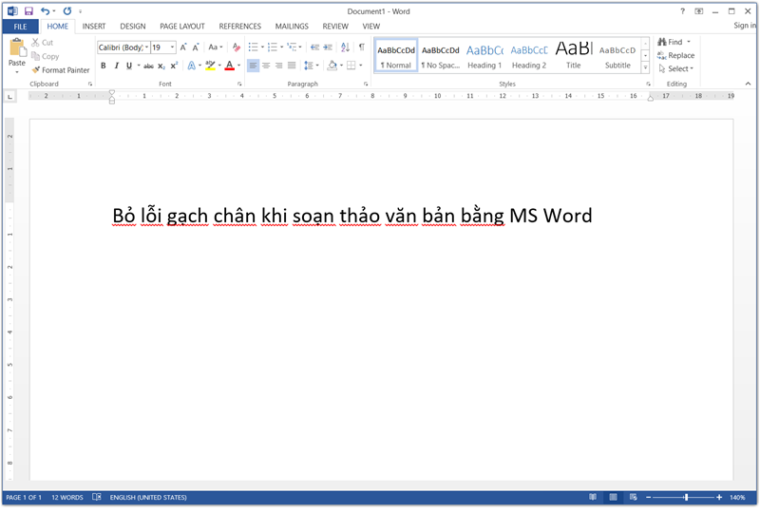
Task: Click the Sort A-Z icon
Action: coord(343,47)
